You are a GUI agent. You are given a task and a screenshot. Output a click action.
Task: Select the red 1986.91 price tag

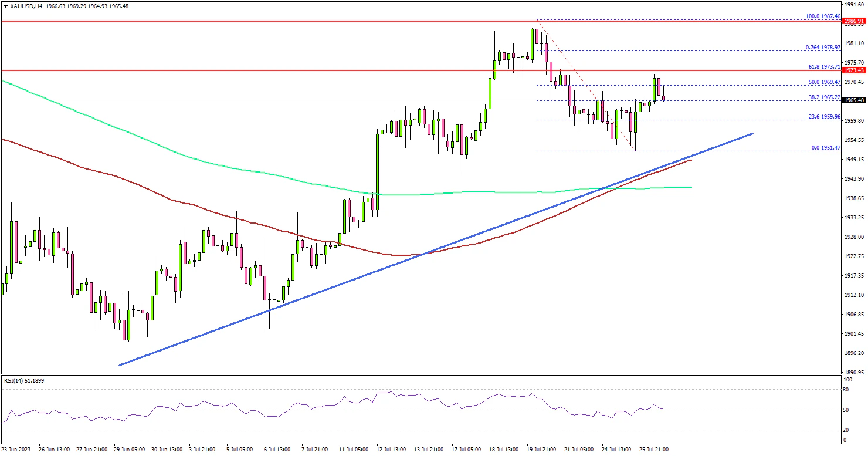point(854,21)
